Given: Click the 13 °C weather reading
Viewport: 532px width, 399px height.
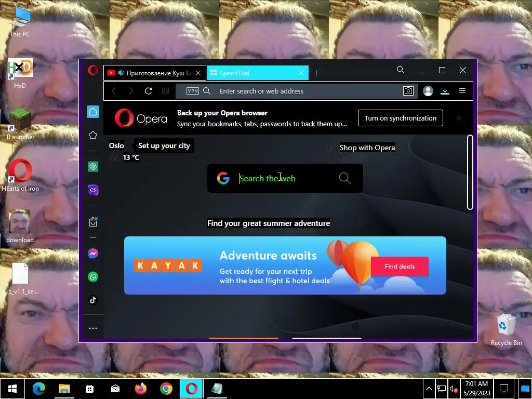Looking at the screenshot, I should pos(131,157).
